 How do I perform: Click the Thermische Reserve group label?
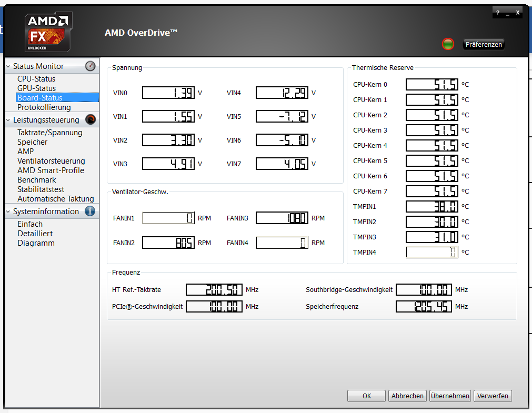point(383,67)
